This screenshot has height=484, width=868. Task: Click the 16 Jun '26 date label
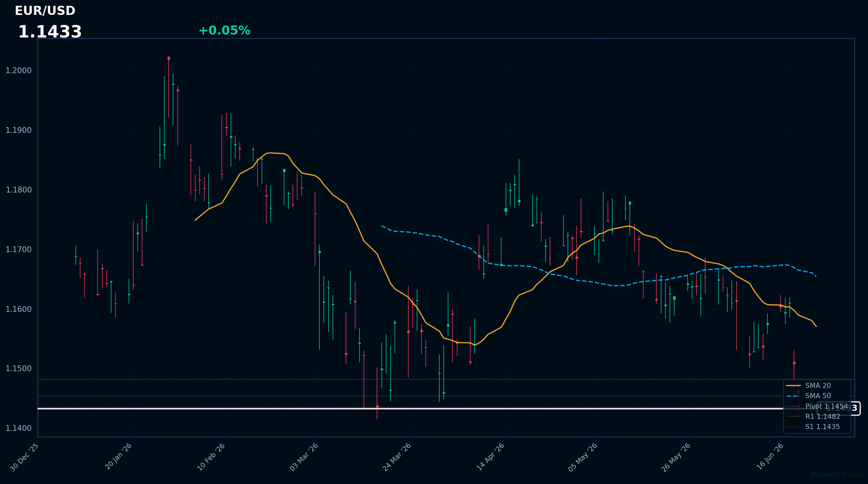770,457
